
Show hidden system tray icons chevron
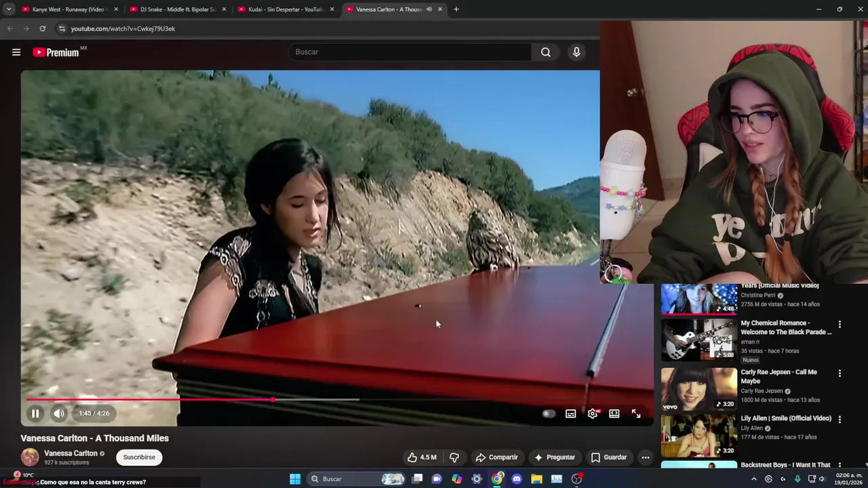753,479
